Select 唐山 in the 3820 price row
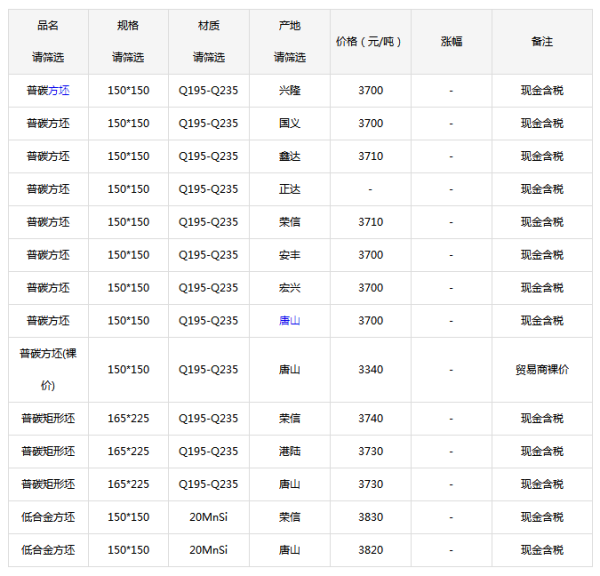 [290, 550]
